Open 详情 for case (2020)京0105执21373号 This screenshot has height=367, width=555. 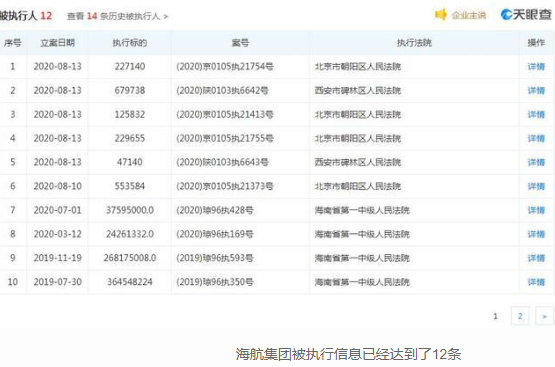[x=536, y=186]
